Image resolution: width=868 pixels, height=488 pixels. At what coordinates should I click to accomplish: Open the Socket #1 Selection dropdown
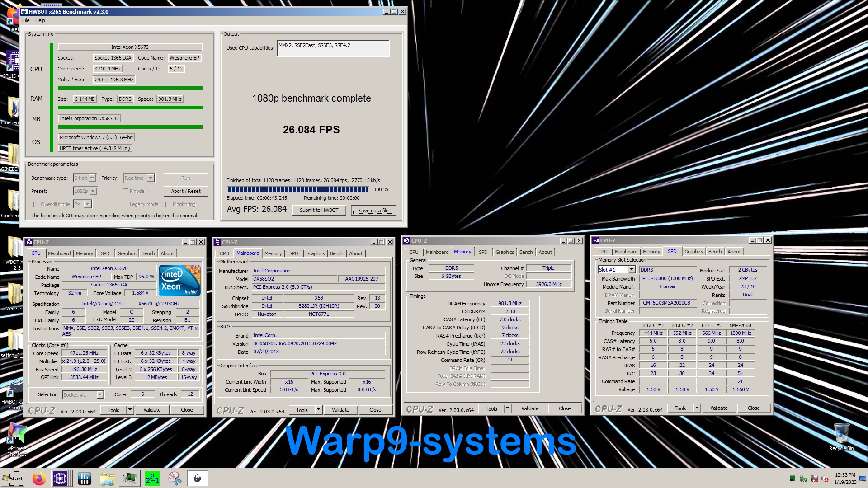(83, 395)
